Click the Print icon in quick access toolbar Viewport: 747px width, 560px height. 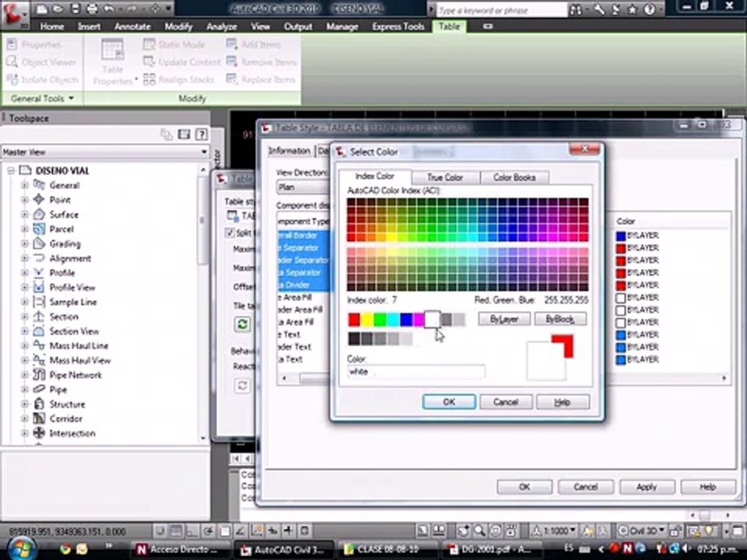click(x=92, y=9)
